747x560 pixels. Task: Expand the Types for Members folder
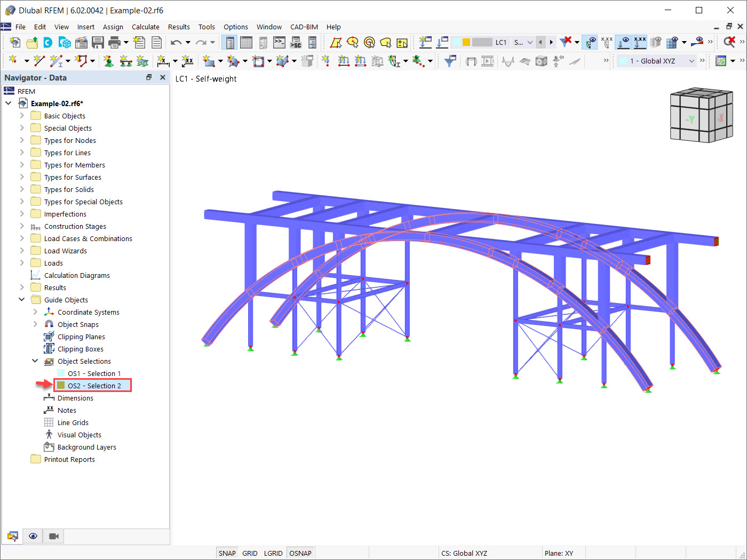coord(22,165)
